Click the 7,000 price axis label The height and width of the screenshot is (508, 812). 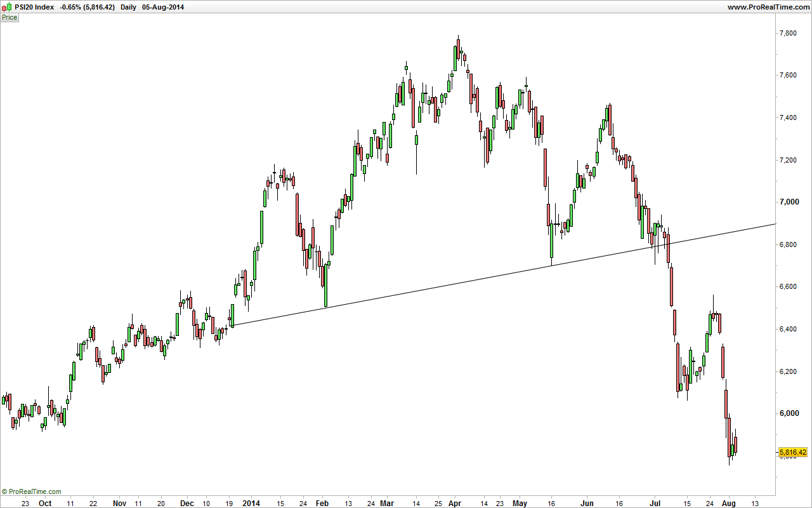pyautogui.click(x=789, y=202)
